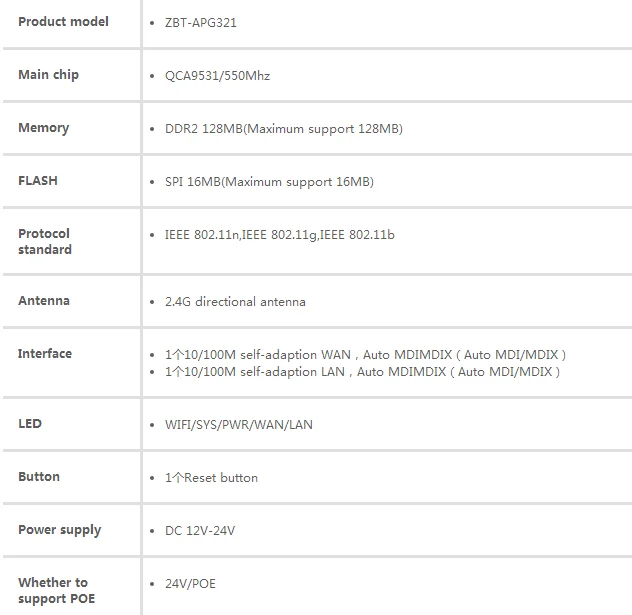Screen dimensions: 632x615
Task: Click the 24V/POE support value
Action: tap(190, 584)
